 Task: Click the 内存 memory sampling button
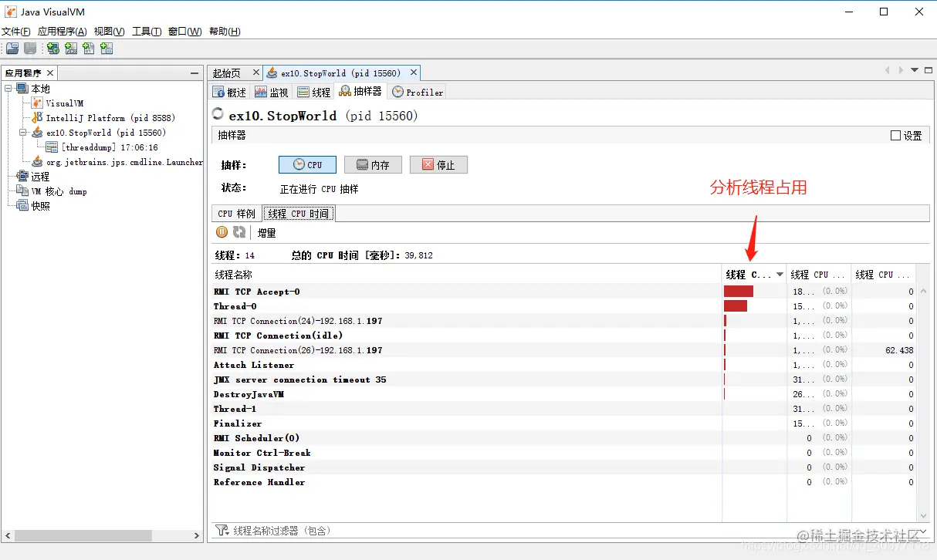coord(373,165)
